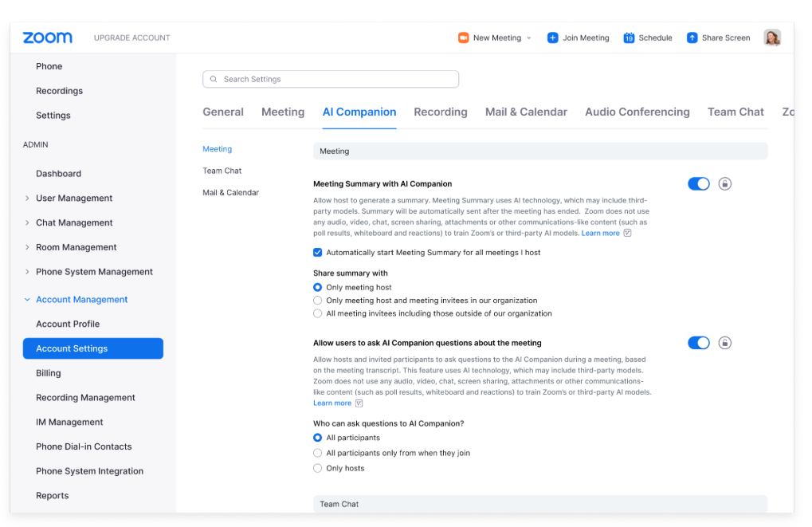Open Dashboard in the admin sidebar

point(58,174)
